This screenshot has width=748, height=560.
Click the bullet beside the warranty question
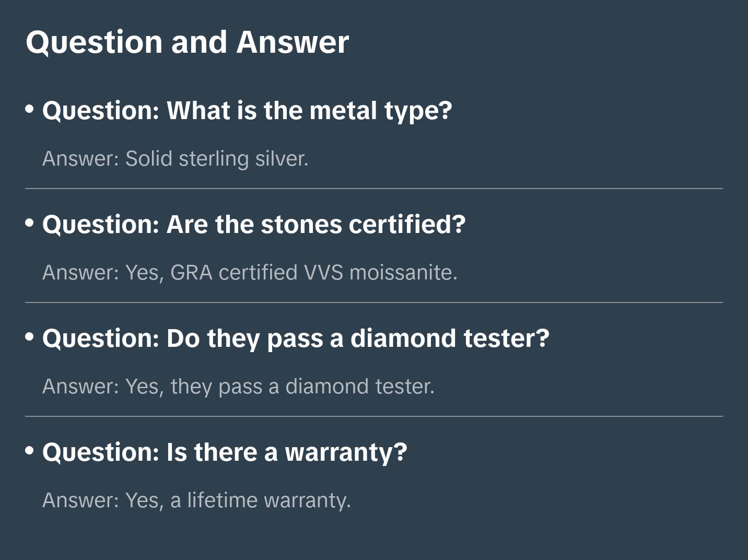coord(30,451)
